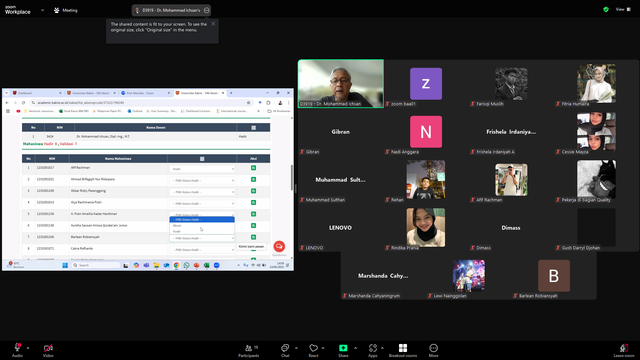The image size is (640, 360).
Task: Start sharing with the green Share button
Action: 343,350
